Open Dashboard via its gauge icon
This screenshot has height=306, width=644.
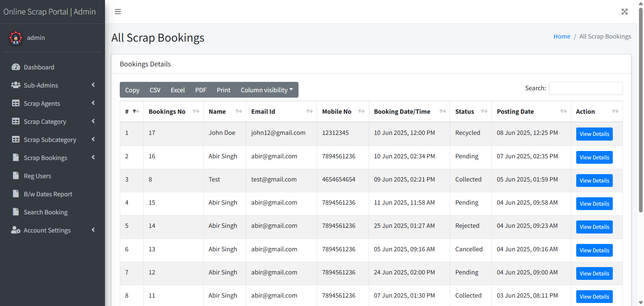[x=16, y=67]
